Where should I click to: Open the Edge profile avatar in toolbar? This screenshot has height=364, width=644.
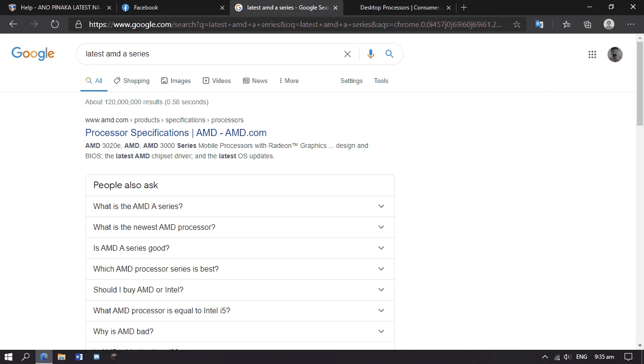coord(609,25)
